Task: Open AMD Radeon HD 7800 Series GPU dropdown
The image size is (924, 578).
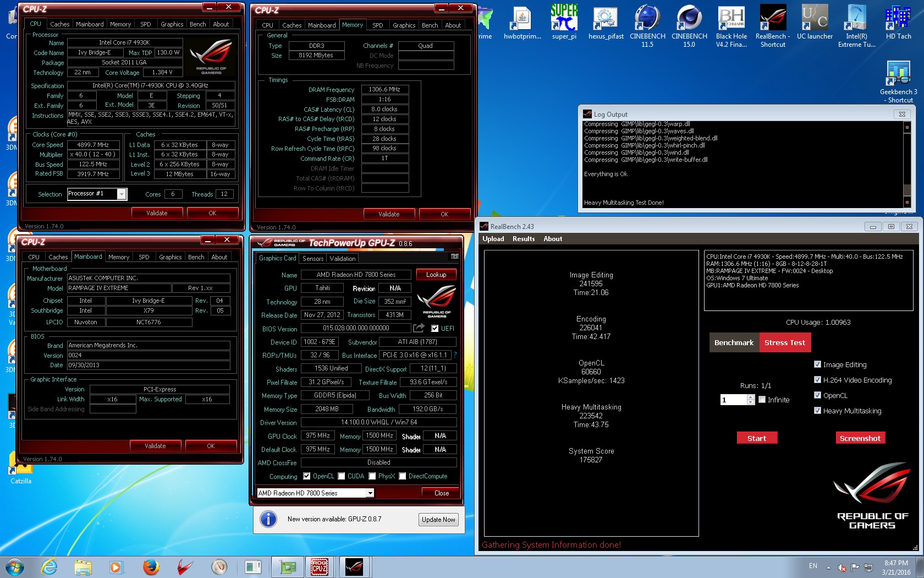Action: coord(371,493)
